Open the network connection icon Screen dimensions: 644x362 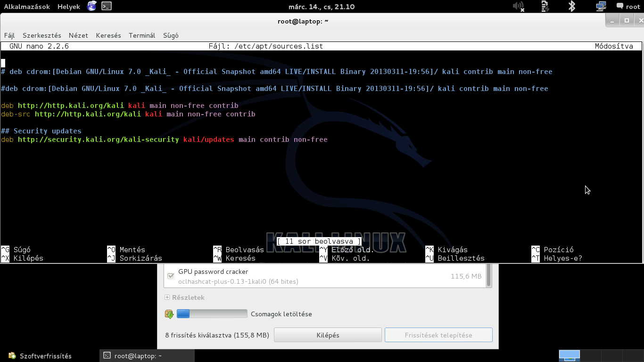tap(601, 6)
